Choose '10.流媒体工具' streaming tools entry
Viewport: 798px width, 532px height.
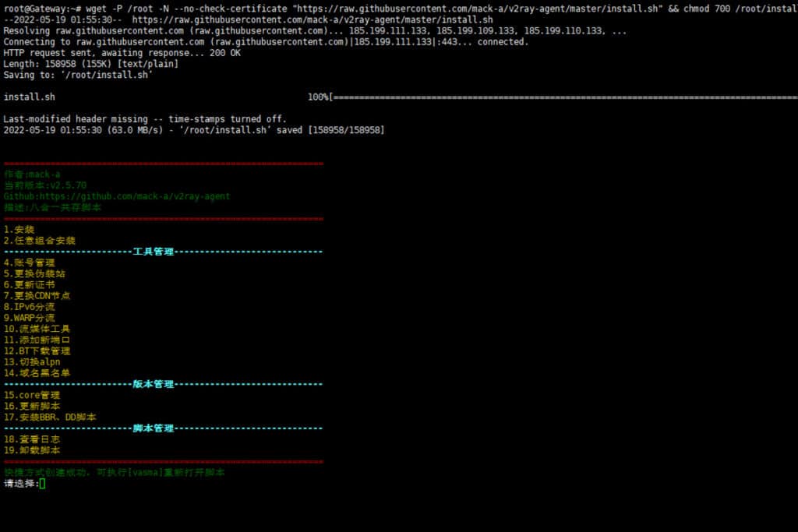(x=37, y=329)
